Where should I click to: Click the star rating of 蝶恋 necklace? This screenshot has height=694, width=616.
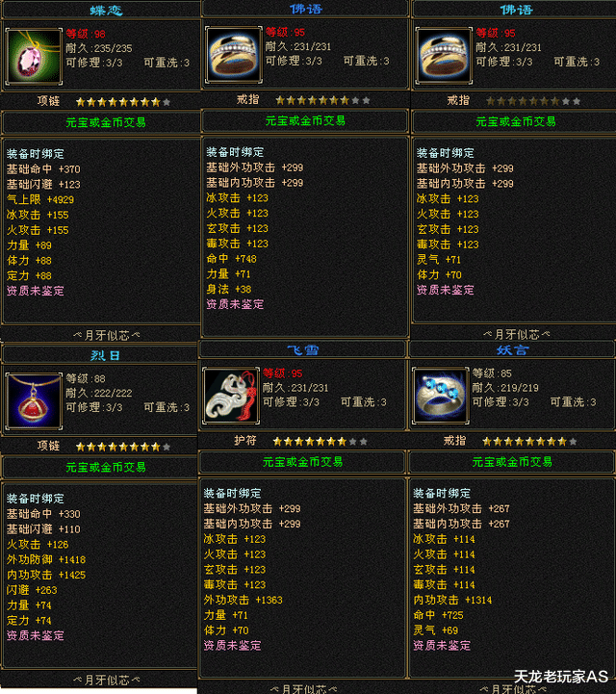pyautogui.click(x=123, y=102)
